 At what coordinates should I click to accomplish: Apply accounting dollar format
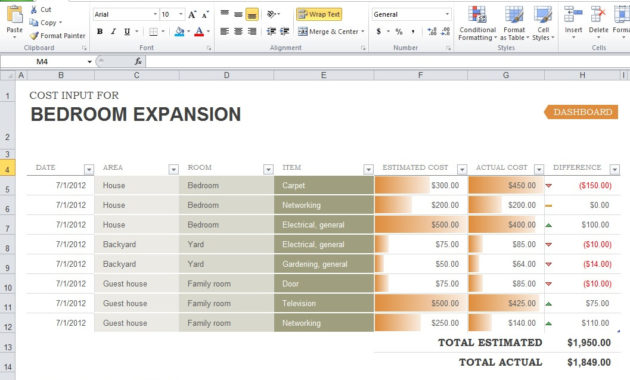(378, 31)
